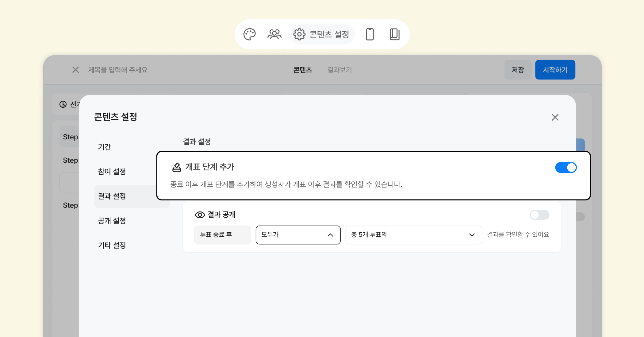Click the X icon beside title field
Image resolution: width=644 pixels, height=337 pixels.
75,70
